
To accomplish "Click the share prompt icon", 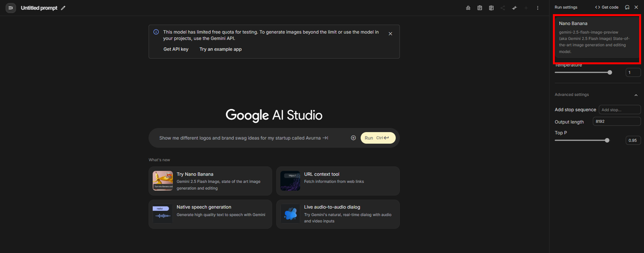I will tap(503, 8).
